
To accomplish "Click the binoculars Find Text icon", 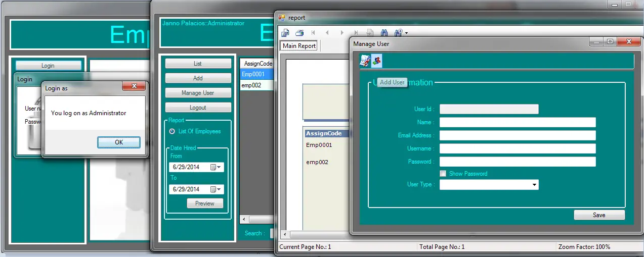I will (x=384, y=33).
